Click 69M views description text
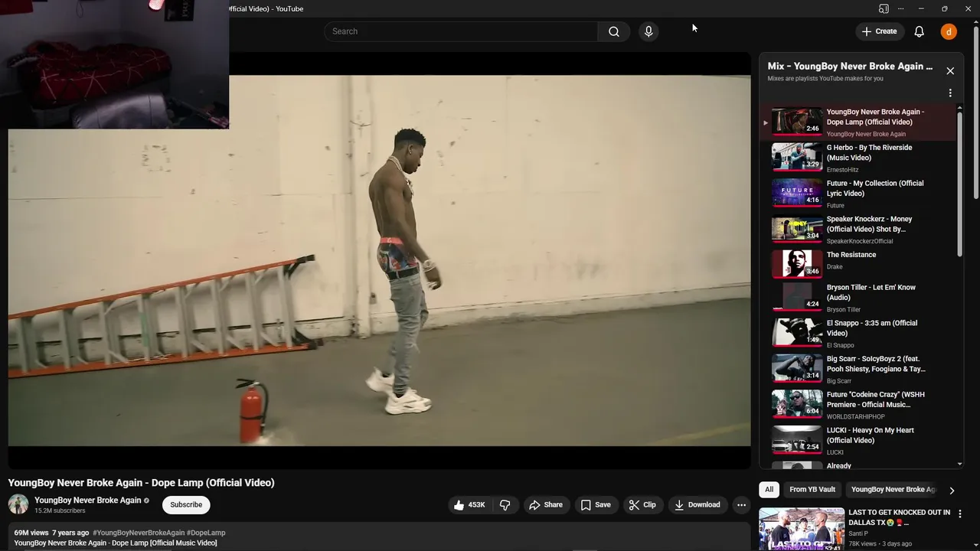Screen dimensions: 980x551 click(x=31, y=533)
